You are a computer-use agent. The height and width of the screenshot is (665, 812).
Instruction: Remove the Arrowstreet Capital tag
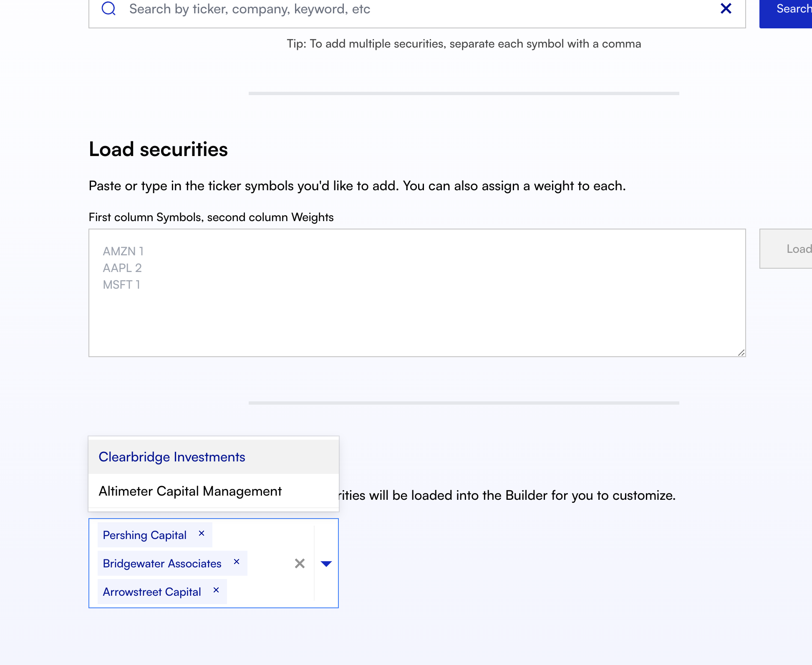[216, 590]
